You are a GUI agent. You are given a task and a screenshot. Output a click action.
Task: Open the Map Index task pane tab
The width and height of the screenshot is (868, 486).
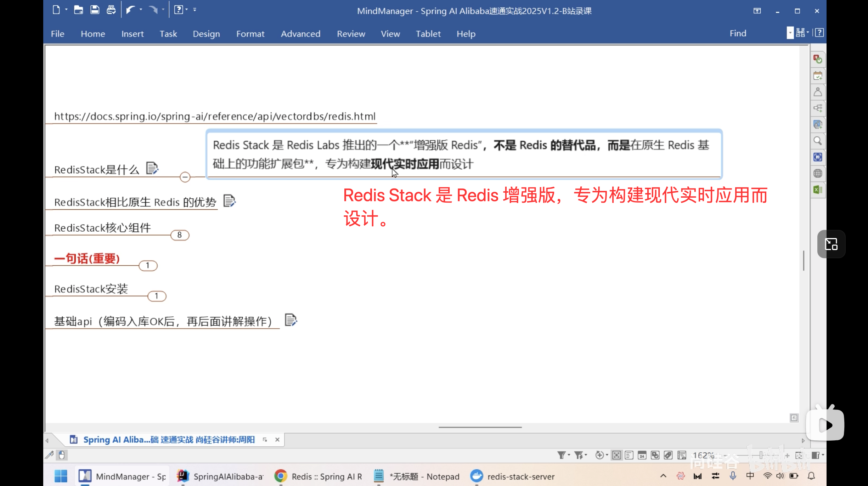click(x=818, y=59)
